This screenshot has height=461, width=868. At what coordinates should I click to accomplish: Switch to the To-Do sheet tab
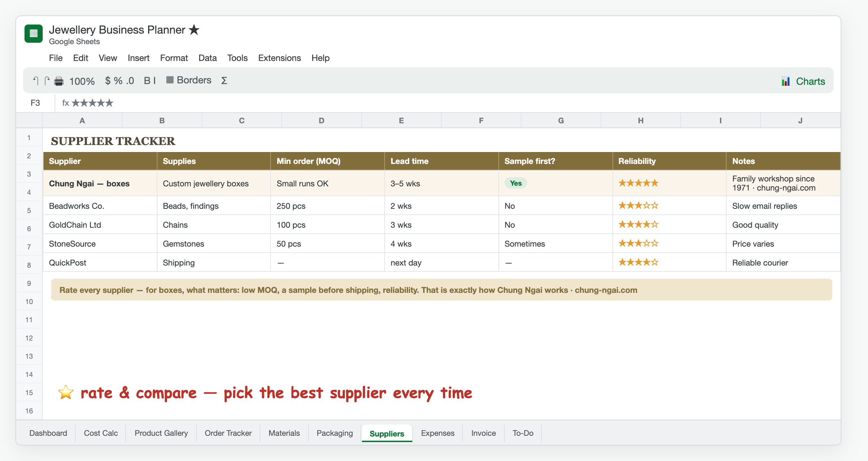pos(523,433)
